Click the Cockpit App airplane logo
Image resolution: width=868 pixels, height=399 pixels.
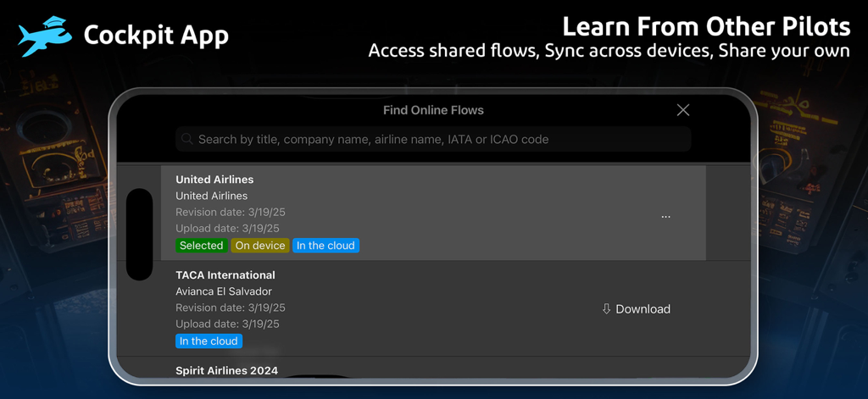pyautogui.click(x=44, y=36)
